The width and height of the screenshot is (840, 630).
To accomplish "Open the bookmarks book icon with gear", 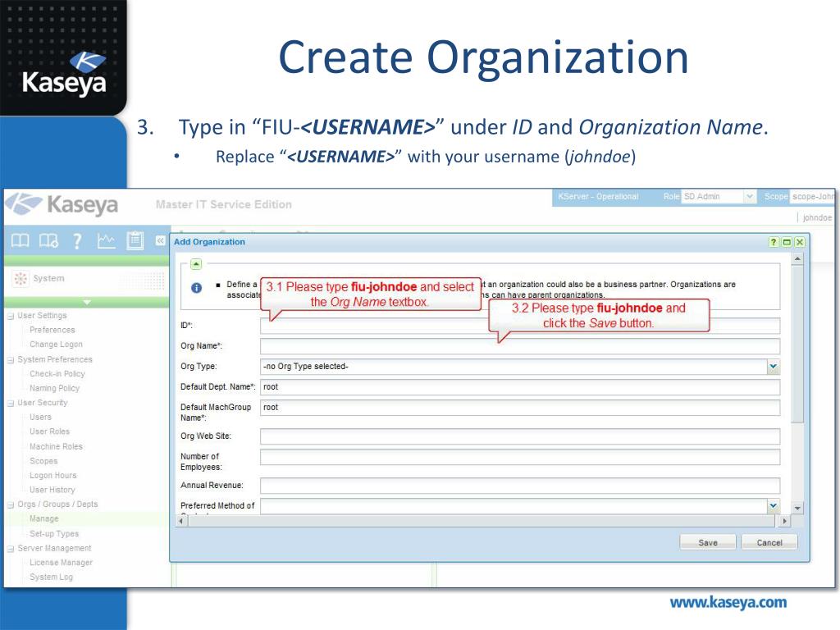I will [x=48, y=240].
